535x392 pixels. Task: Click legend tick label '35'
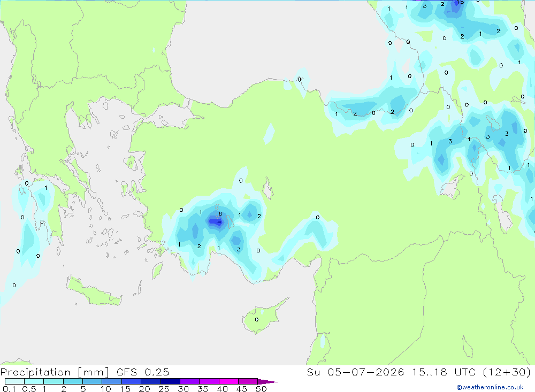[x=203, y=389]
